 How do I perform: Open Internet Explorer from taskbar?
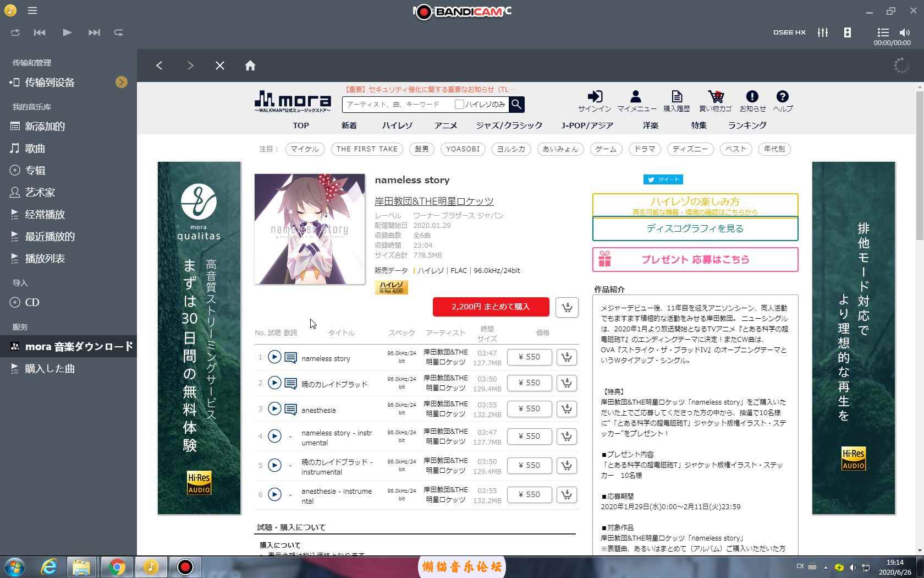pyautogui.click(x=50, y=567)
